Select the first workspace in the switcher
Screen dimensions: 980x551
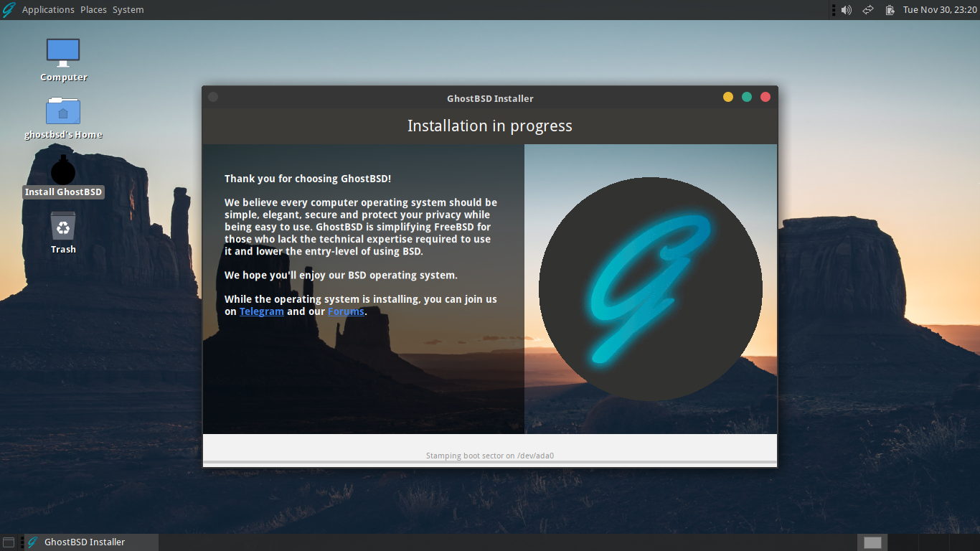tap(872, 542)
